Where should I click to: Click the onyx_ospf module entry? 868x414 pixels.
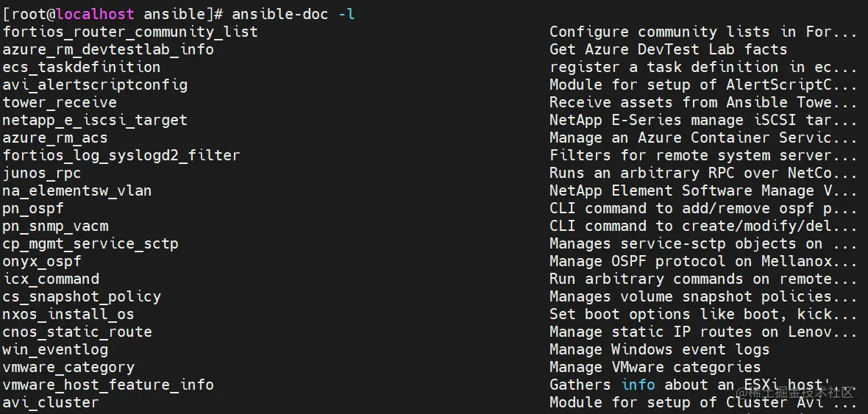coord(42,261)
